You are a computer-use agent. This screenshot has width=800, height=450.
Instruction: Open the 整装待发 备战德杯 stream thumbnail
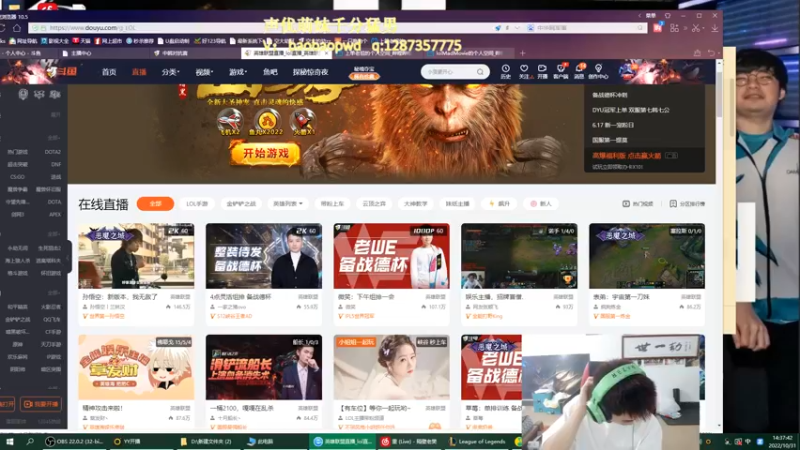264,256
